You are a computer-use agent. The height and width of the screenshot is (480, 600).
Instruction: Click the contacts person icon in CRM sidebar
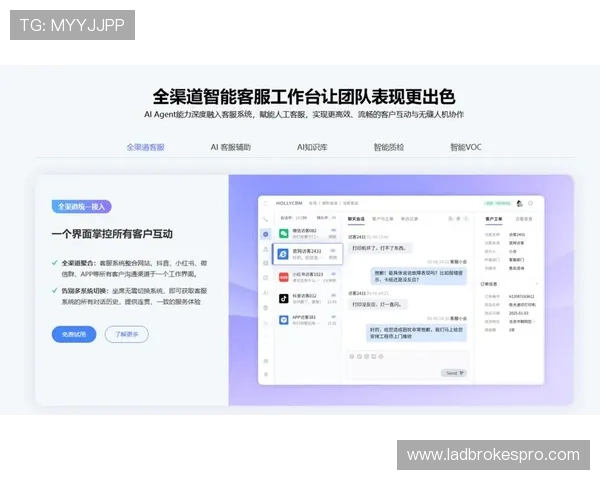266,249
